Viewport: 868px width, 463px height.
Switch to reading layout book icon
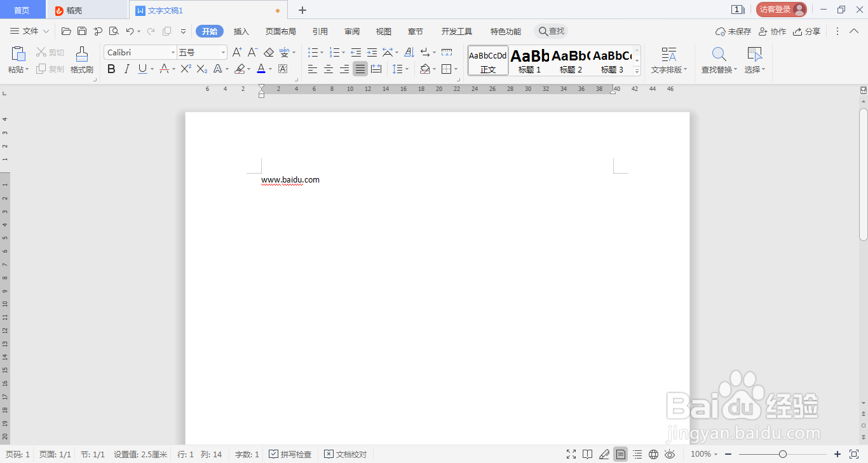pos(588,454)
